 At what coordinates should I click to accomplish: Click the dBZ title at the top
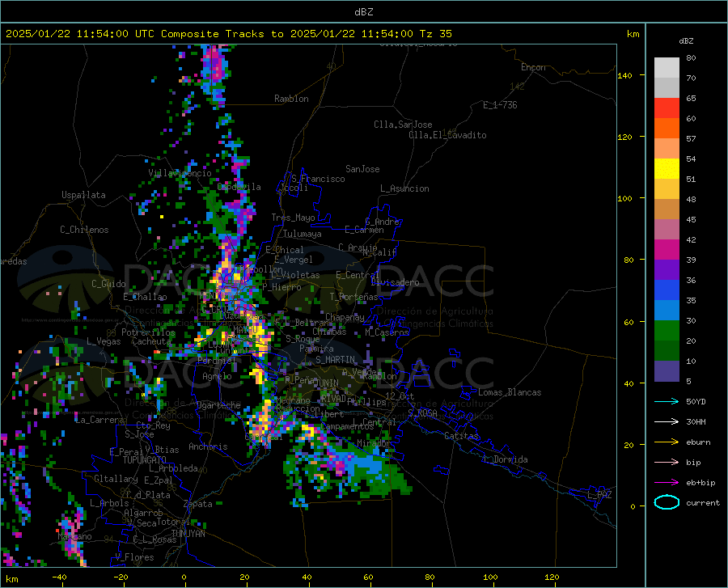(x=363, y=12)
